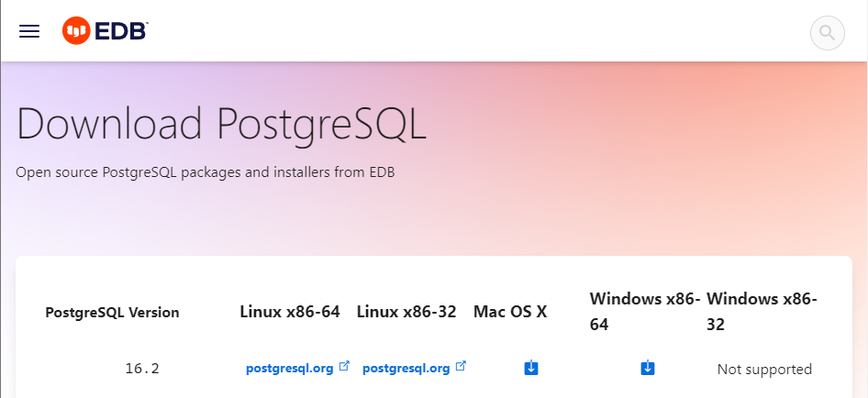Click external-link icon beside Linux x86-64 link
Screen dimensions: 868x398
[x=344, y=366]
